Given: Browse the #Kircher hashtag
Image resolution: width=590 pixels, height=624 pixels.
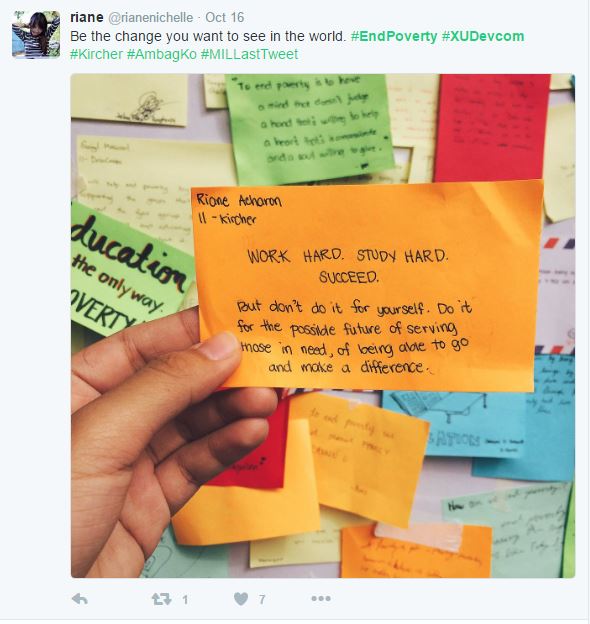Looking at the screenshot, I should (x=96, y=54).
